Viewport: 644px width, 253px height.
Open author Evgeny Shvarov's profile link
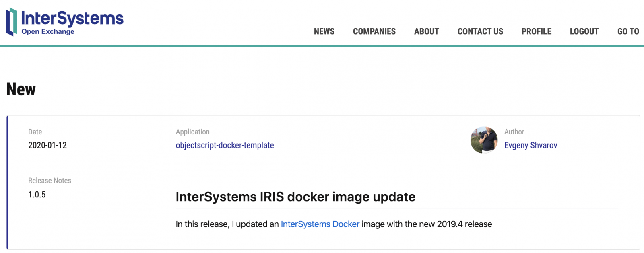[531, 145]
